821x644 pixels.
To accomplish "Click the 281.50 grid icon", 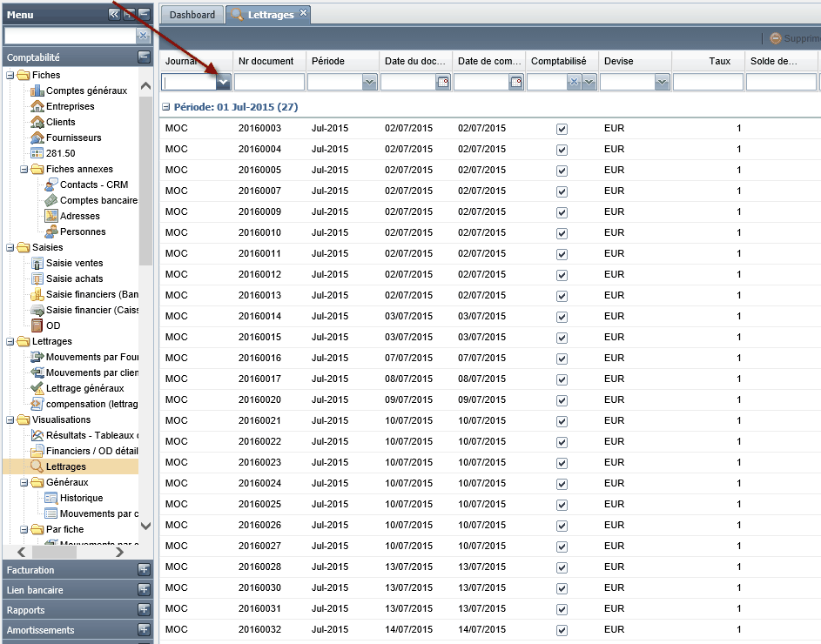I will click(x=37, y=153).
